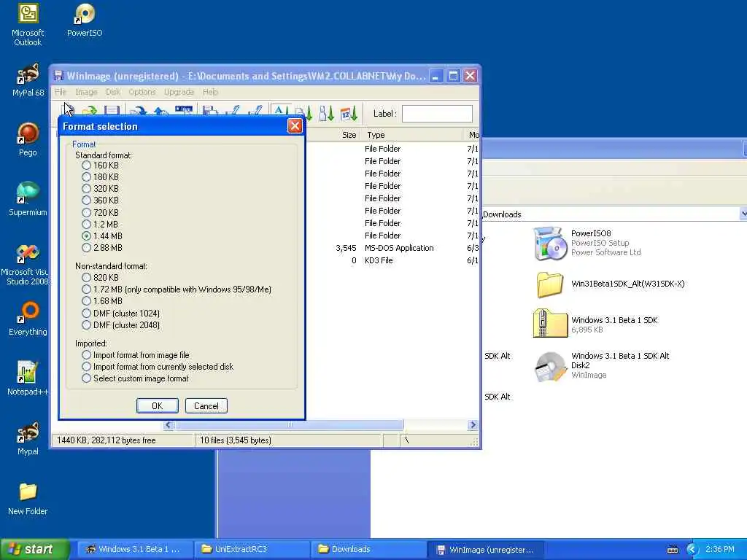Click the keyboard icon in system tray
Image resolution: width=747 pixels, height=560 pixels.
coord(672,550)
